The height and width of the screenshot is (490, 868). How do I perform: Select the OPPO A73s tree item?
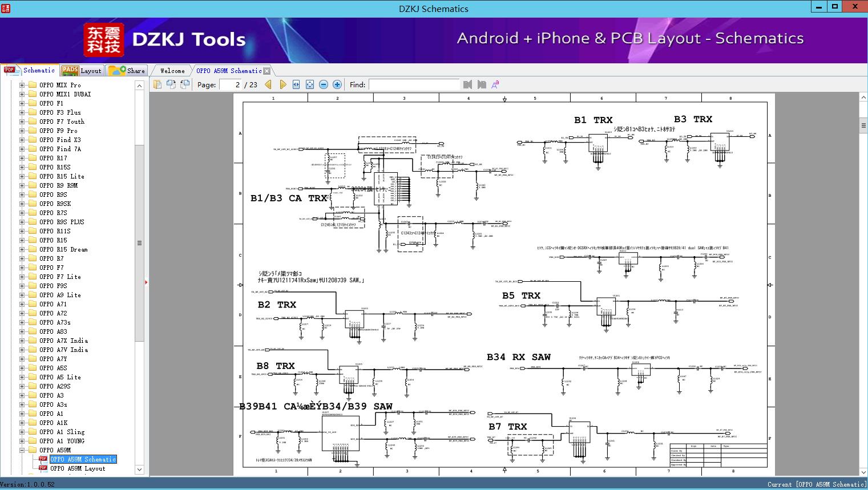point(55,322)
